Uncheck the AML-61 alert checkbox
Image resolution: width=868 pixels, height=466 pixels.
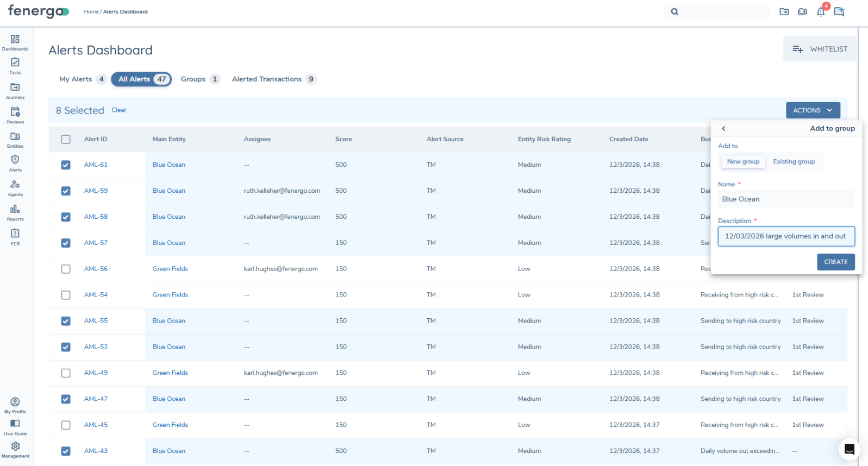pyautogui.click(x=66, y=165)
